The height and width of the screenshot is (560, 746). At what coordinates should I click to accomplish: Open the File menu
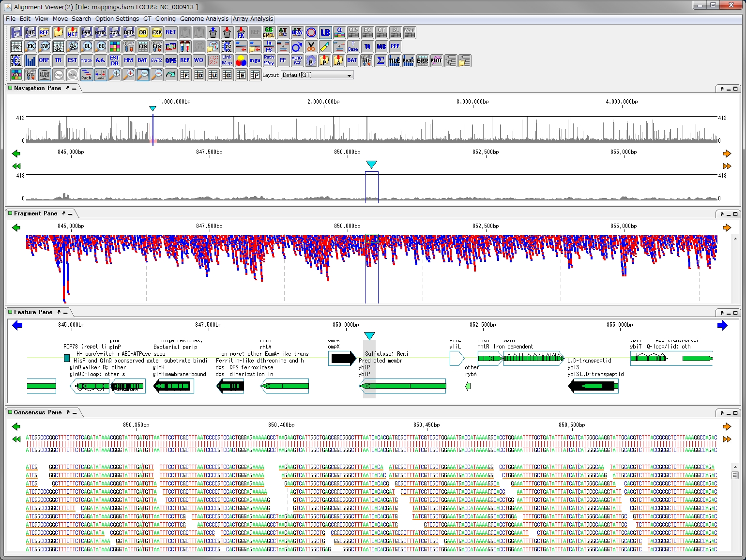[x=11, y=19]
